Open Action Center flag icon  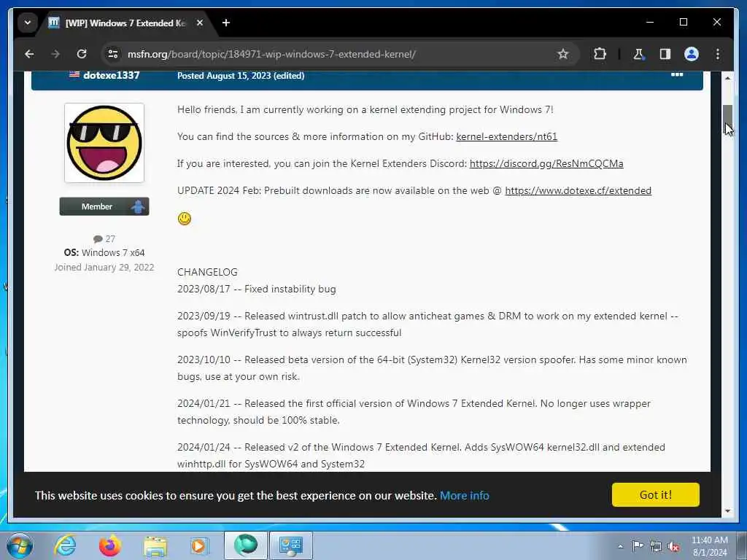[x=638, y=546]
